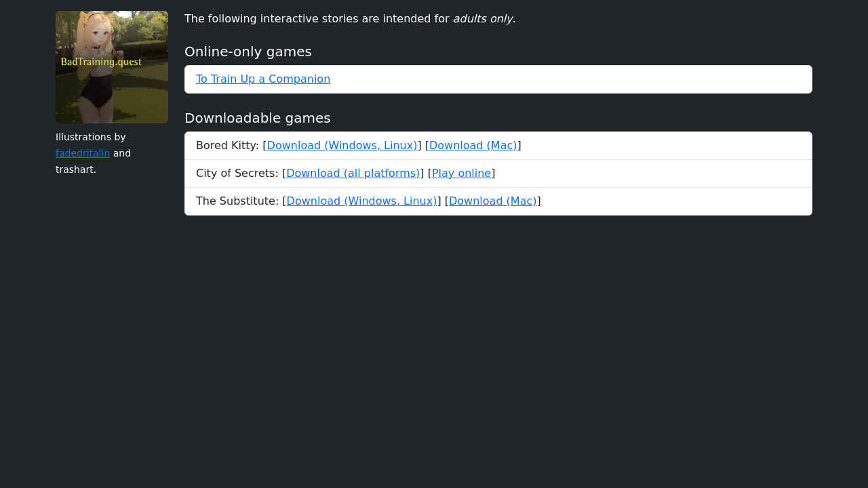The width and height of the screenshot is (868, 488).
Task: Open the To Train Up a Companion link
Action: click(263, 79)
